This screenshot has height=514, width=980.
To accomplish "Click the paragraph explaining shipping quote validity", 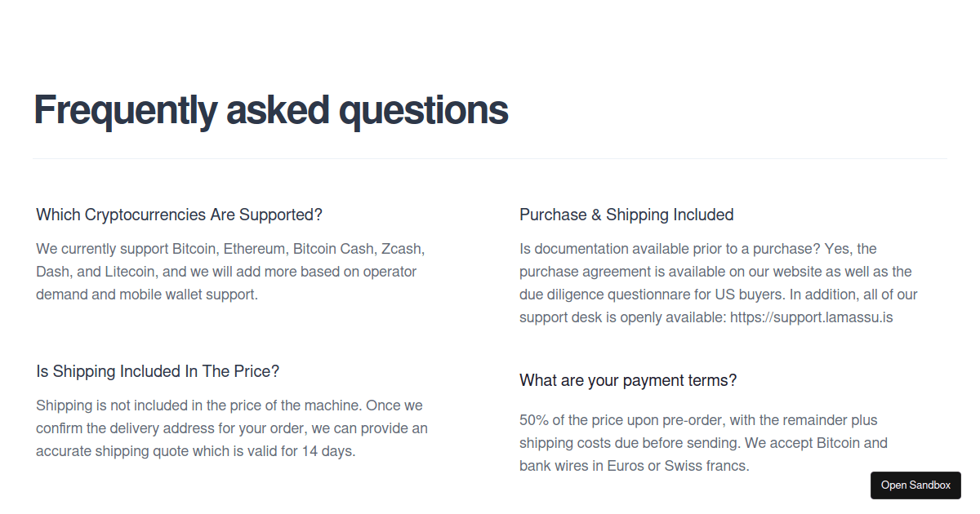I will click(x=232, y=428).
